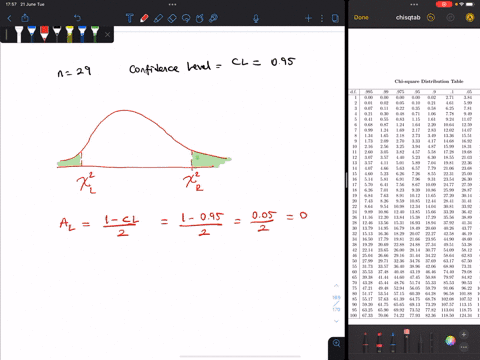Open multitasking dots above chisqtab viewer

tap(414, 4)
